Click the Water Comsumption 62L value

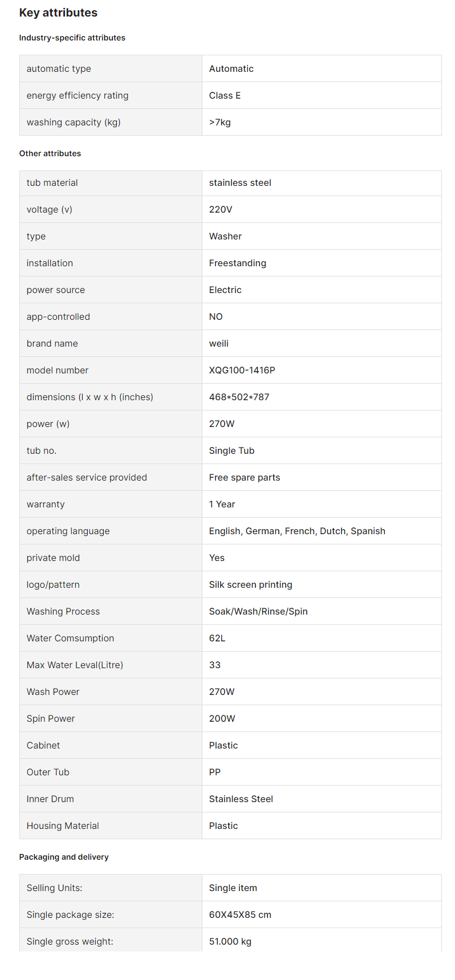pyautogui.click(x=217, y=638)
